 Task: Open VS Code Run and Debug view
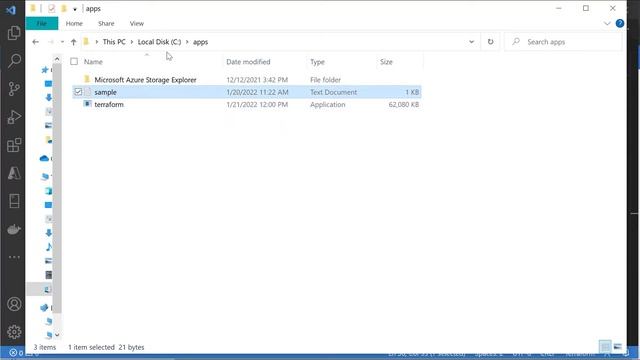tap(14, 117)
